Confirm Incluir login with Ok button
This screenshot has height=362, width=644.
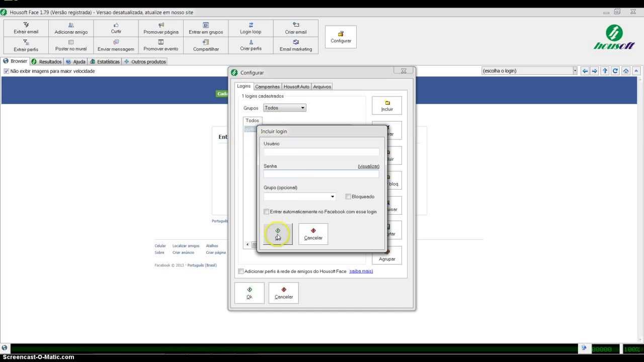[278, 234]
